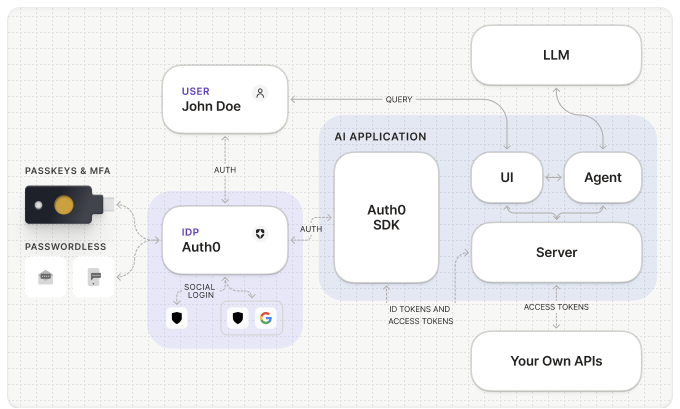Image resolution: width=680 pixels, height=409 pixels.
Task: Select the IDP Auth0 card
Action: coord(225,240)
